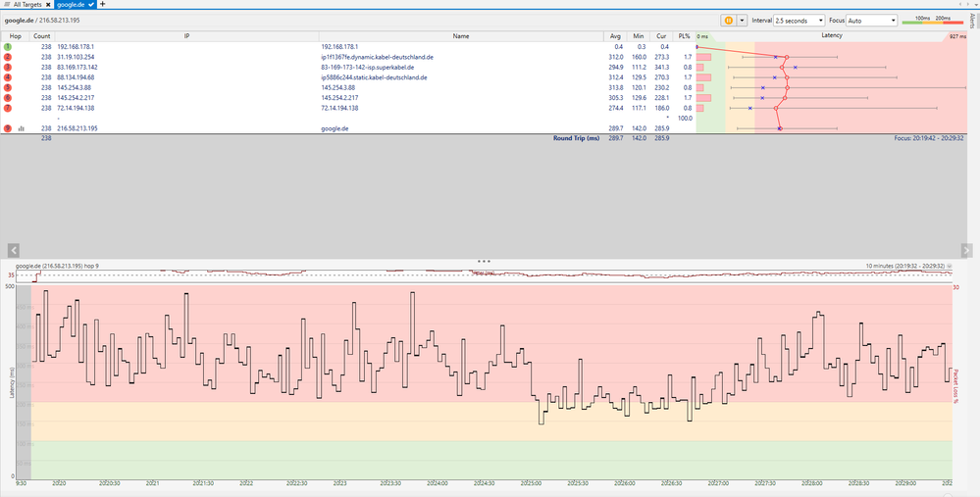
Task: Click the 20:25:00 mark on time axis
Action: point(531,483)
